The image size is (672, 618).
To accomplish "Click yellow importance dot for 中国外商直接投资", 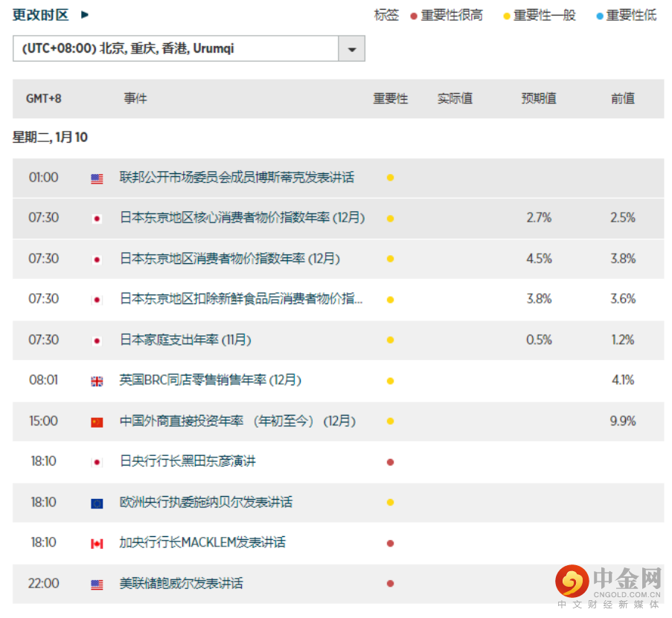I will [390, 422].
